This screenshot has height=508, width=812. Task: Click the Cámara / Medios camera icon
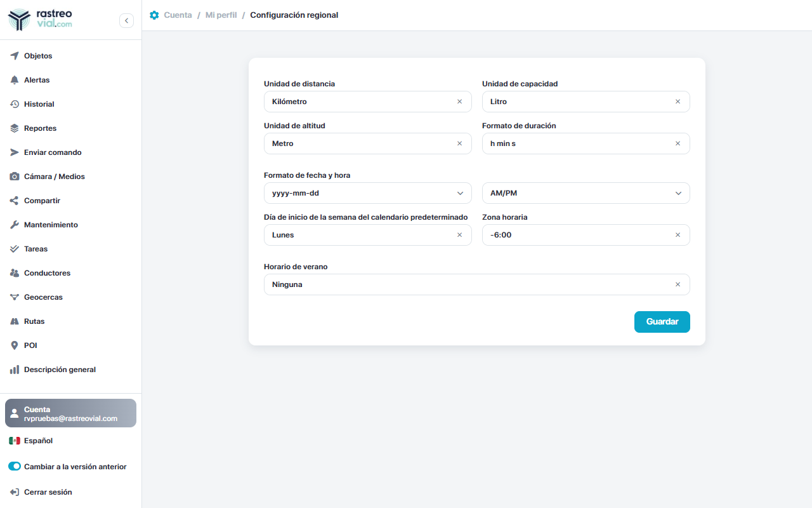point(15,177)
